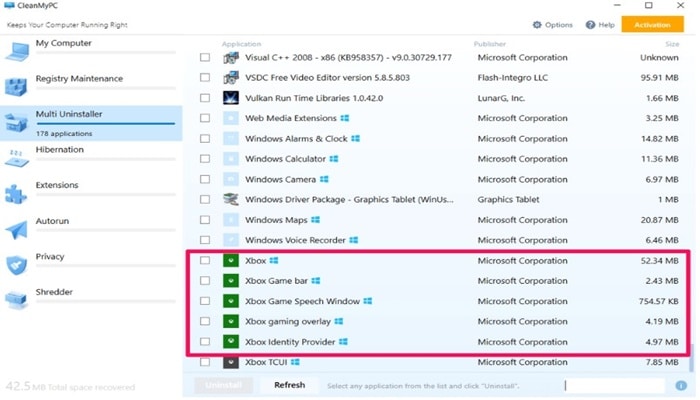
Task: Click Xbox Game Speech Window icon
Action: pyautogui.click(x=231, y=301)
